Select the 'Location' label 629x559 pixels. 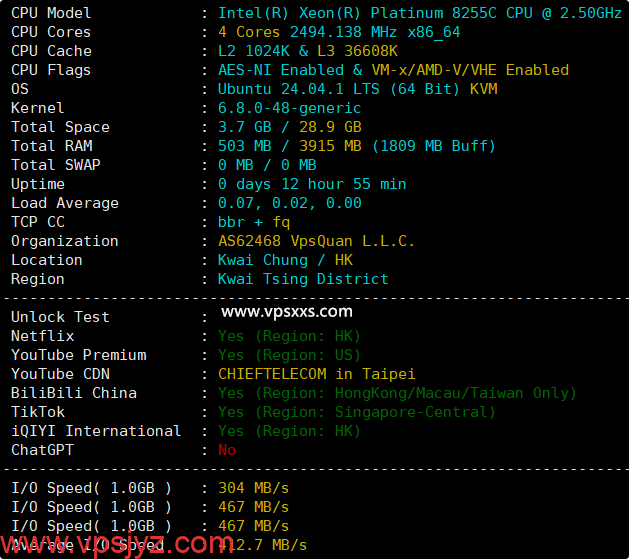click(47, 260)
